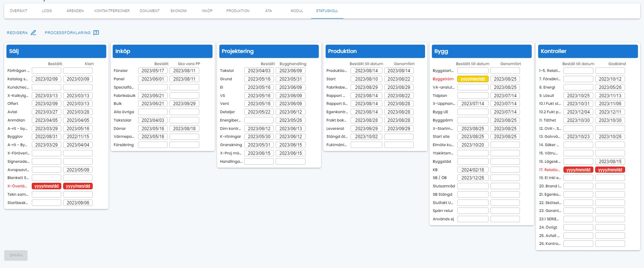Open the Logg tab
Viewport: 644px width, 268px height.
pyautogui.click(x=47, y=11)
